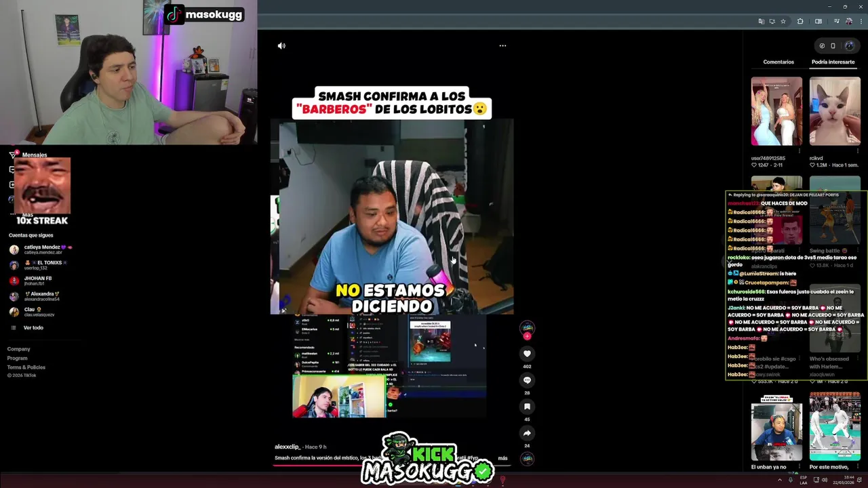Click taskbar microphone icon
Viewport: 868px width, 488px height.
click(791, 480)
